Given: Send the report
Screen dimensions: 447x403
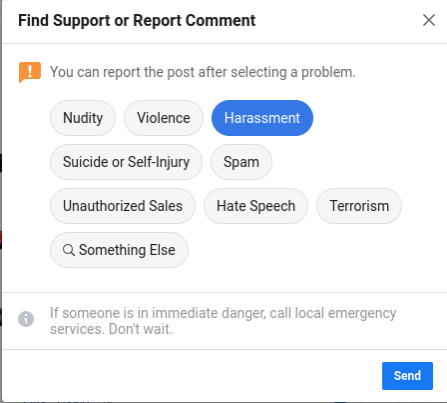Looking at the screenshot, I should click(x=407, y=376).
